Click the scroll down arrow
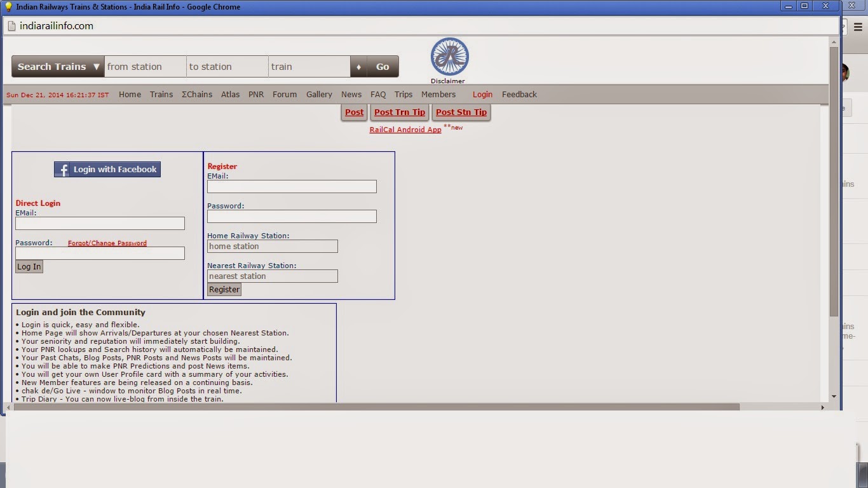 [834, 396]
